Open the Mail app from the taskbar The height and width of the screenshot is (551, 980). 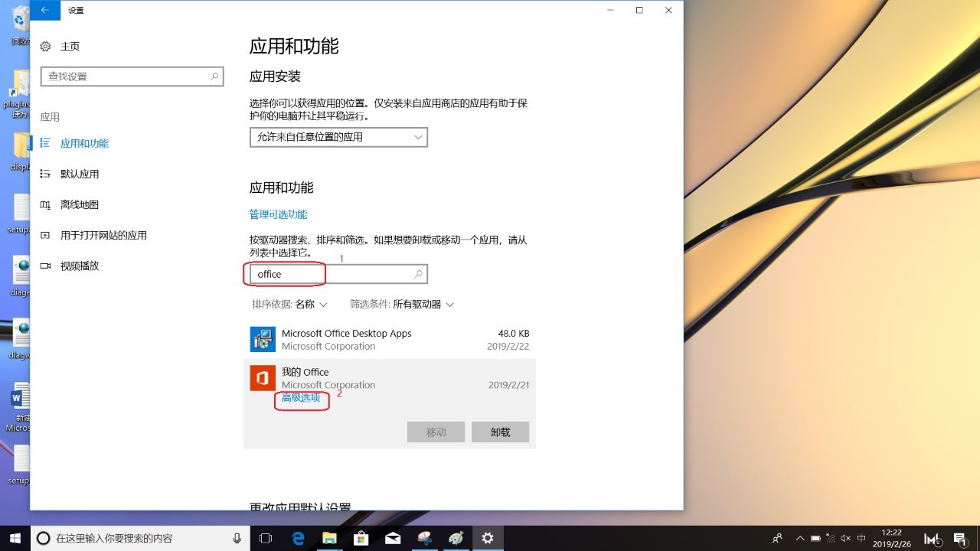tap(393, 538)
